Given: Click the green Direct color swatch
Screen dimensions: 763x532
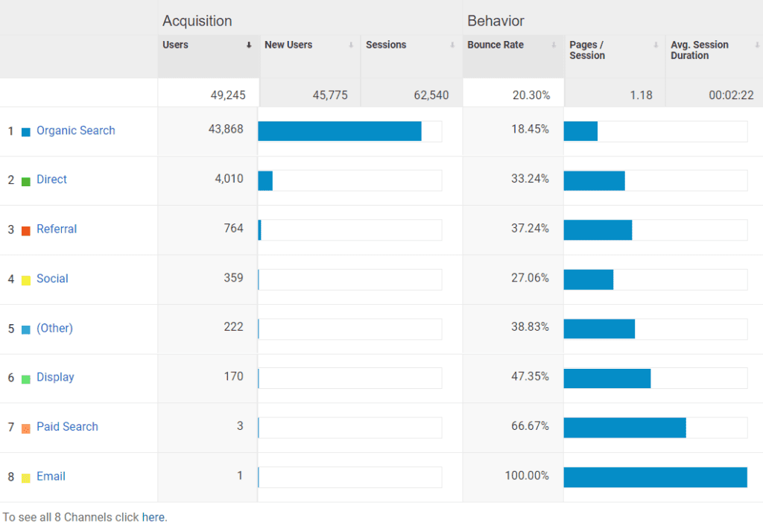Looking at the screenshot, I should [26, 182].
